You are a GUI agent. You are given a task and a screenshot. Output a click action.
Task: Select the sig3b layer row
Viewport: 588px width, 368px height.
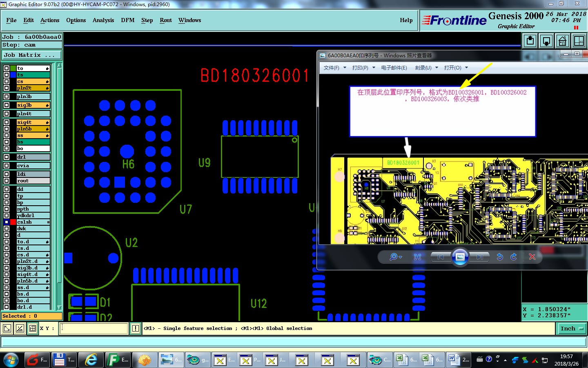33,105
